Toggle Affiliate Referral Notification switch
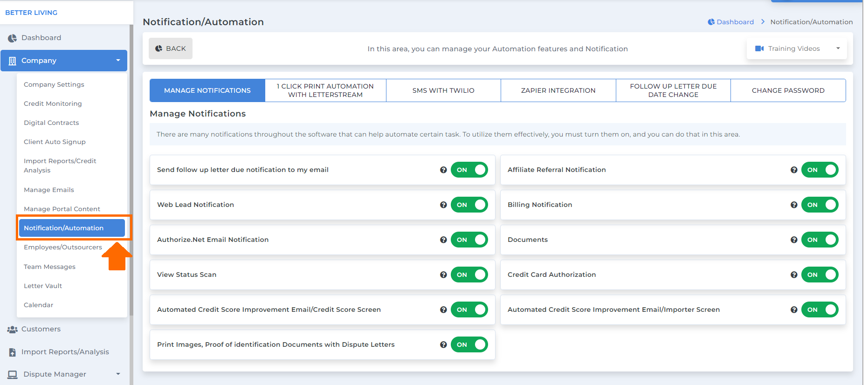The width and height of the screenshot is (868, 385). 820,170
